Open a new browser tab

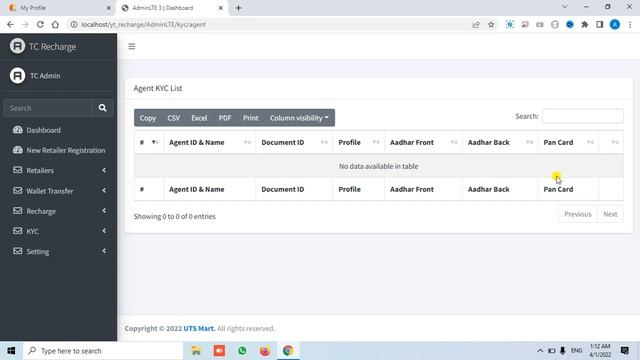coord(238,8)
